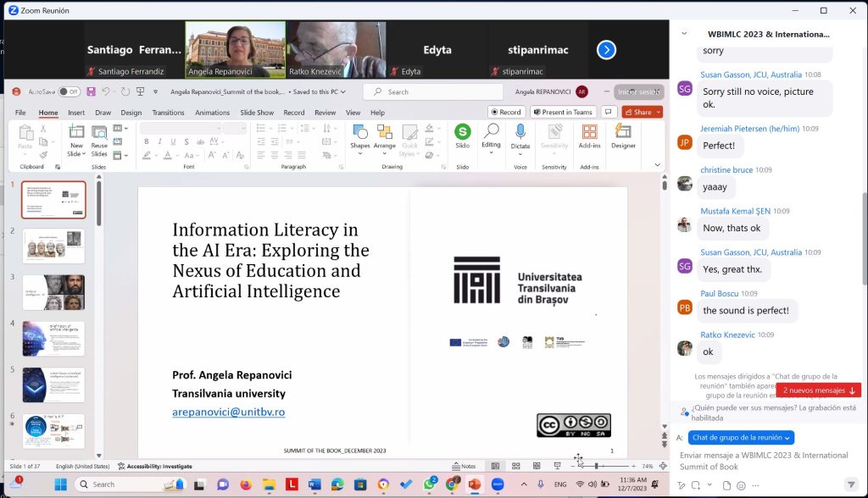
Task: Toggle the AutoSave switch
Action: coord(69,91)
